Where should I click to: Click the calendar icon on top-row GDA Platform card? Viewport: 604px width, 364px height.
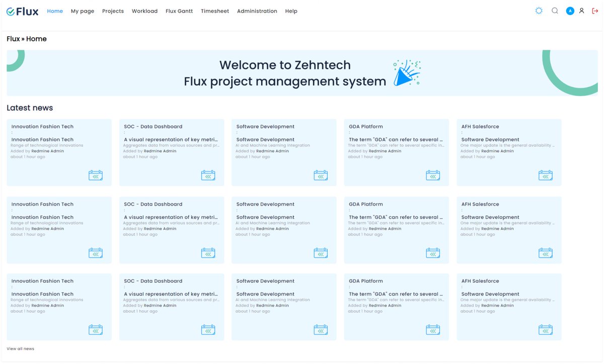pyautogui.click(x=433, y=175)
